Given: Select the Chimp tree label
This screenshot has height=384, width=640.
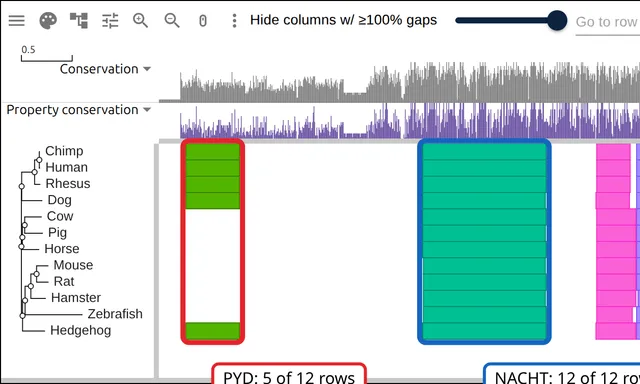Looking at the screenshot, I should point(64,151).
